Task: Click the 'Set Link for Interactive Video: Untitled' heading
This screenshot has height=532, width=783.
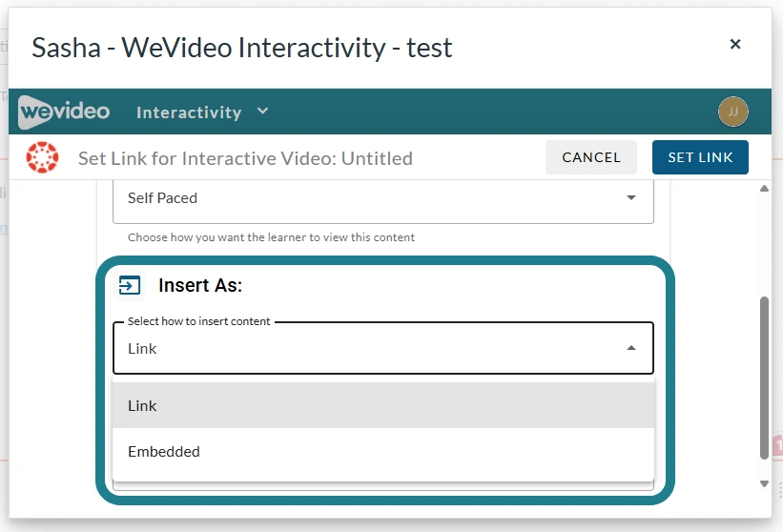Action: pyautogui.click(x=245, y=158)
